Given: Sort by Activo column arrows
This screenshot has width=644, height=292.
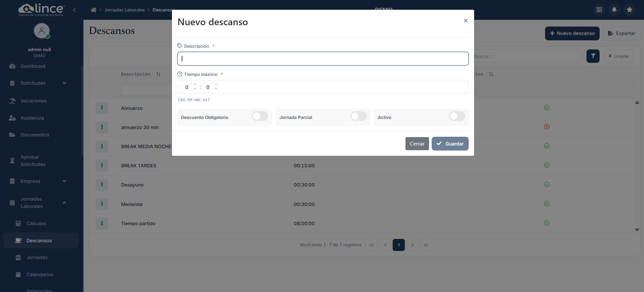Looking at the screenshot, I should [491, 74].
